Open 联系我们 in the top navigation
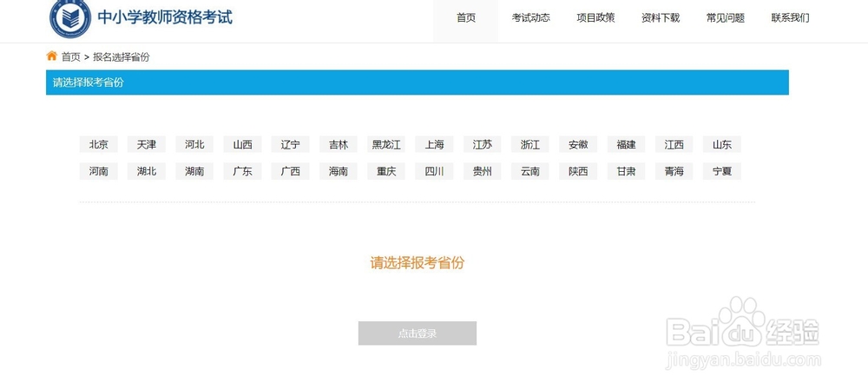 click(x=790, y=17)
